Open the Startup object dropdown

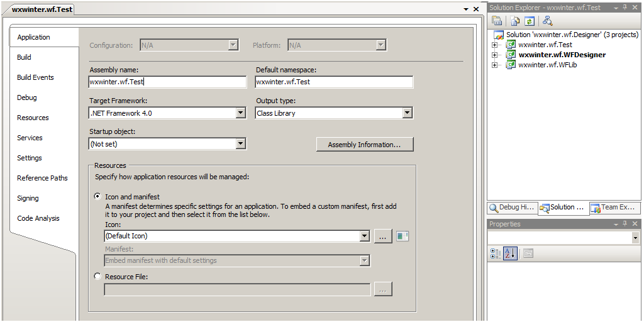coord(241,144)
